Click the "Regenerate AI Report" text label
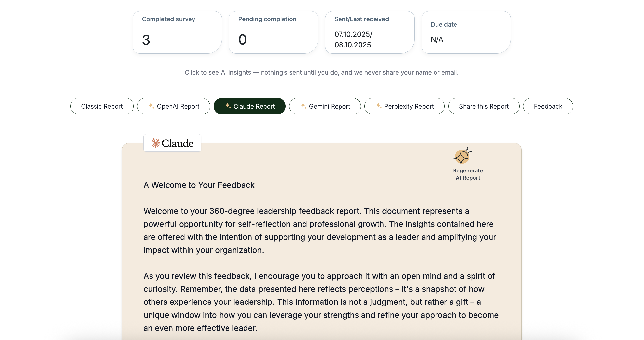Viewport: 644px width, 340px height. [x=468, y=174]
